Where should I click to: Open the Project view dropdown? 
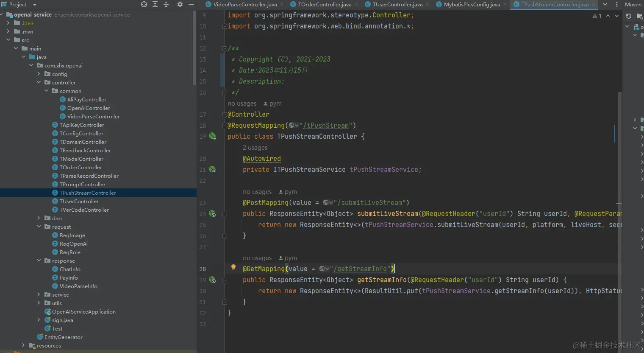(x=35, y=5)
